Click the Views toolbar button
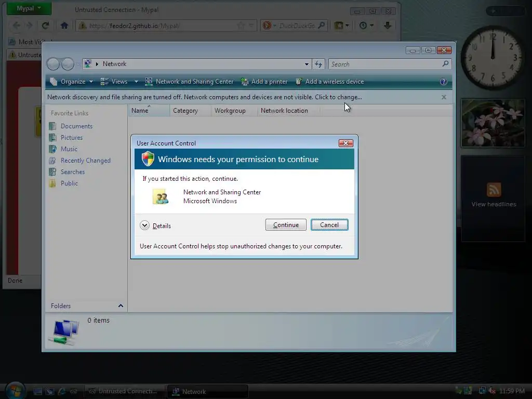 (114, 82)
